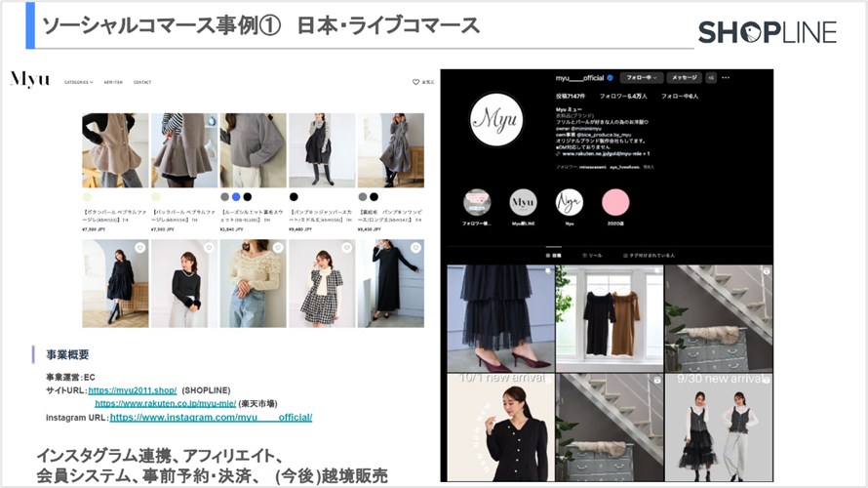Open Instagram post of black and brown dresses hanging
Screen dimensions: 868x488
pyautogui.click(x=609, y=318)
